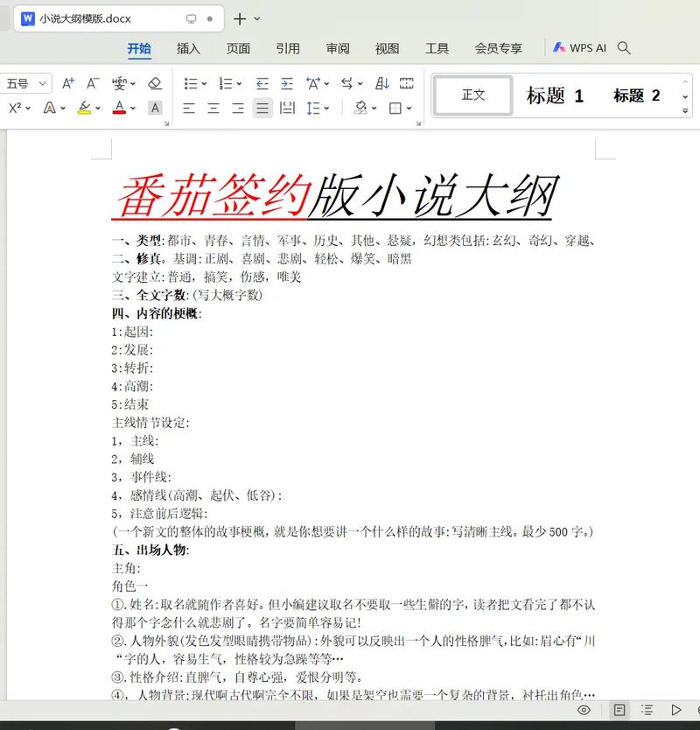The image size is (700, 730).
Task: Open numbering style dropdown arrow
Action: click(239, 84)
